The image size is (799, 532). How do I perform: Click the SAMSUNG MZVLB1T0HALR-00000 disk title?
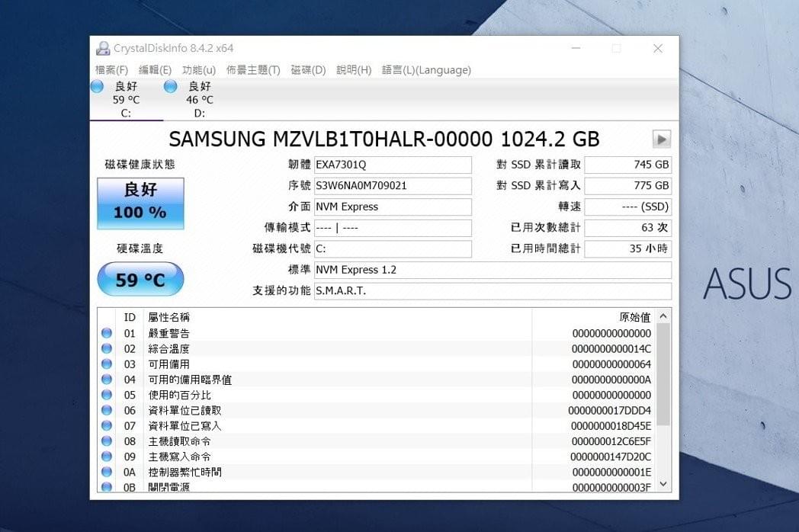[383, 139]
